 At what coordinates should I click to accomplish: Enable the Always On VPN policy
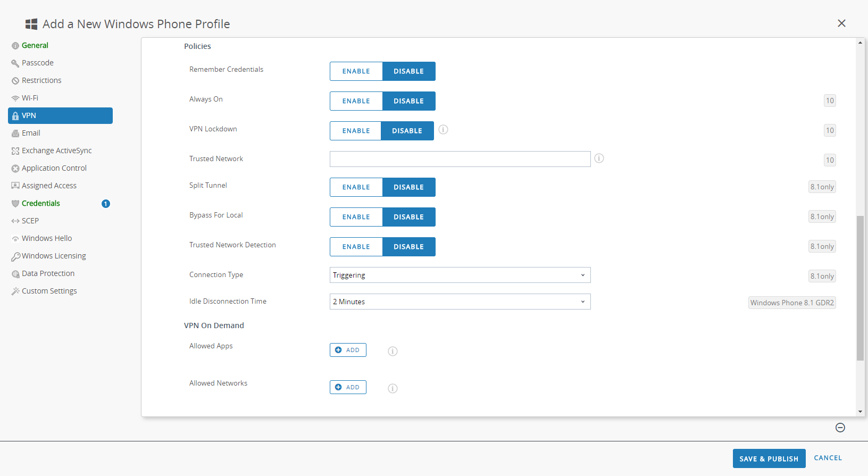pos(356,101)
